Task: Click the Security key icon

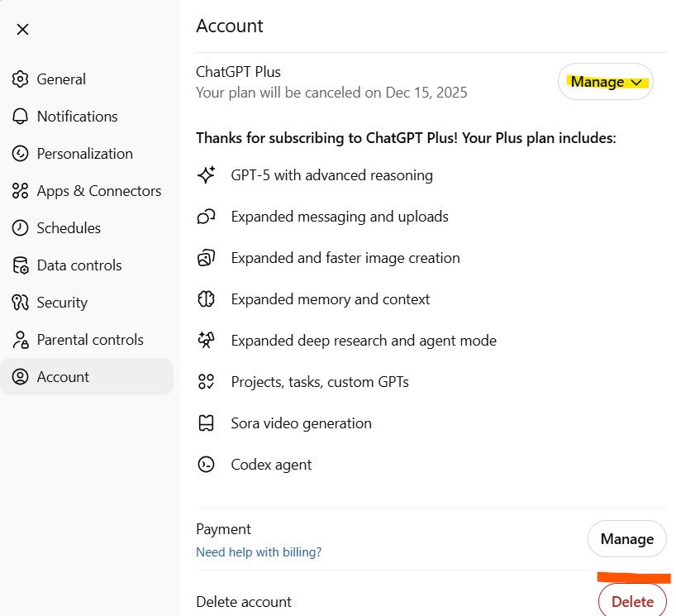Action: click(21, 303)
